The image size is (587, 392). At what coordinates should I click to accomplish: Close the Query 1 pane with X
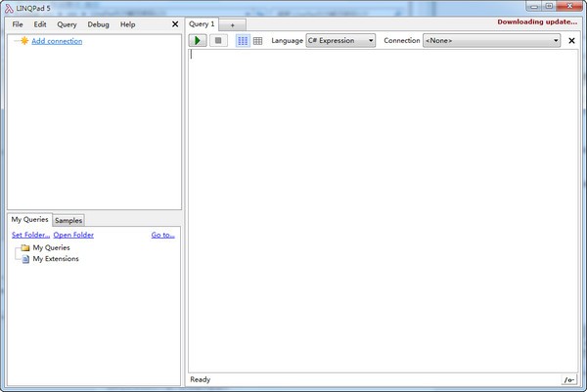click(571, 41)
